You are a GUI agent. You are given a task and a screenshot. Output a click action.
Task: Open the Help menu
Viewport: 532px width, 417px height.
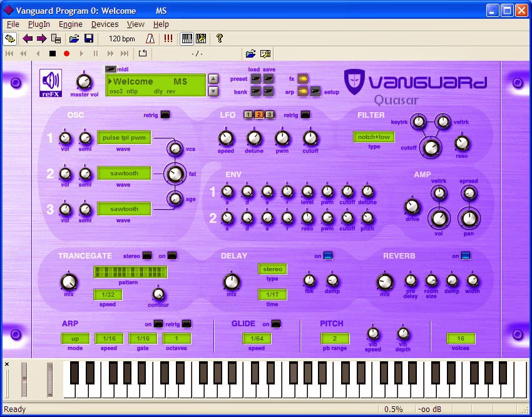pyautogui.click(x=161, y=24)
